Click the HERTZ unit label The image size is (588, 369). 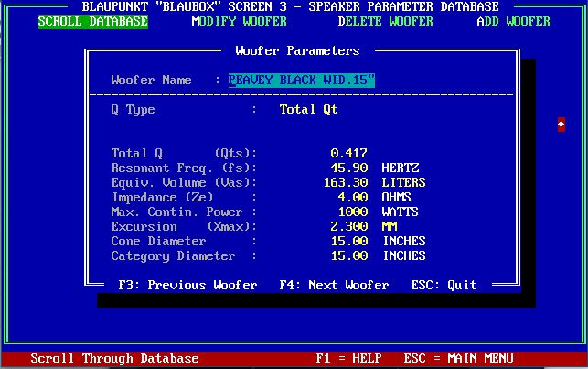point(401,168)
